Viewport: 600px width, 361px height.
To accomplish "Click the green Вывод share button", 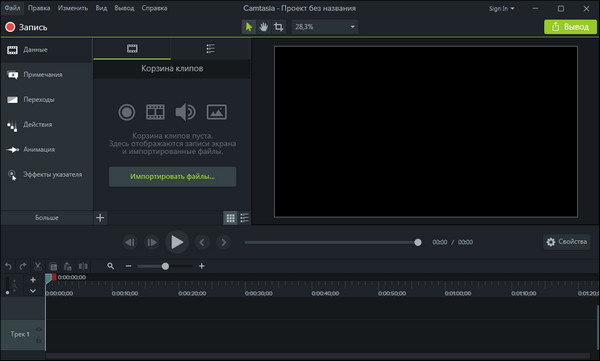I will 570,27.
